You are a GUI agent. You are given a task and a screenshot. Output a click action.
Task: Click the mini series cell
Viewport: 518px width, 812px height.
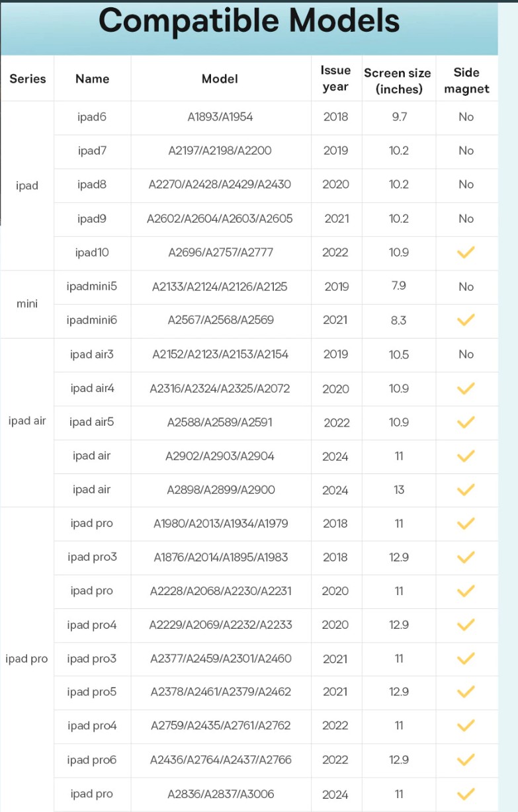point(27,304)
